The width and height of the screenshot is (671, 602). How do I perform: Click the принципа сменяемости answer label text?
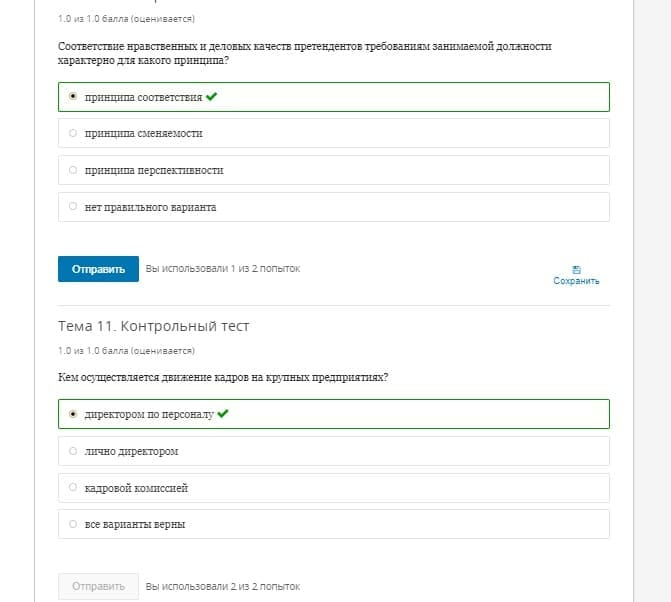point(143,133)
